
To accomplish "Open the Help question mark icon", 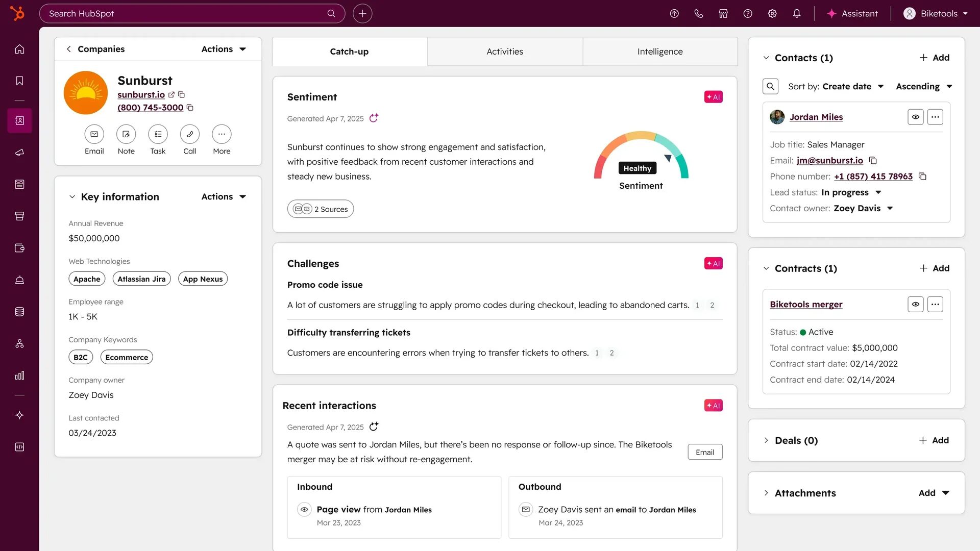I will click(748, 13).
